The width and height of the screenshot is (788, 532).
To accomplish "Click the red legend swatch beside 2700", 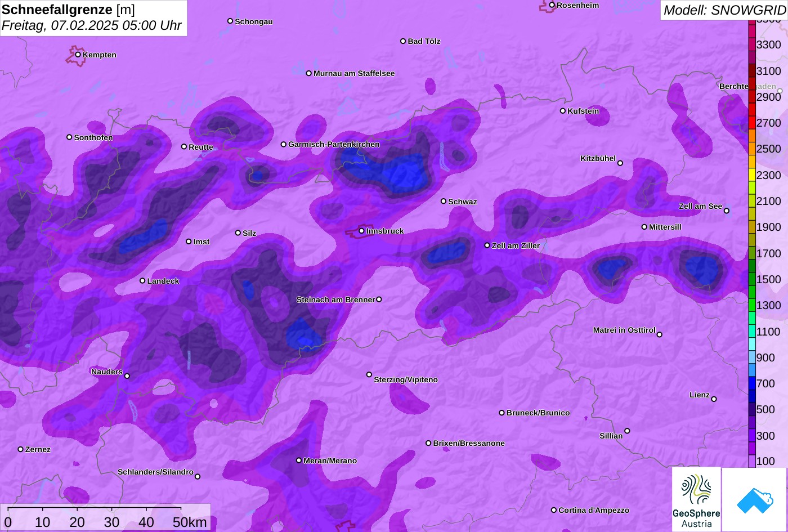I will click(x=752, y=123).
